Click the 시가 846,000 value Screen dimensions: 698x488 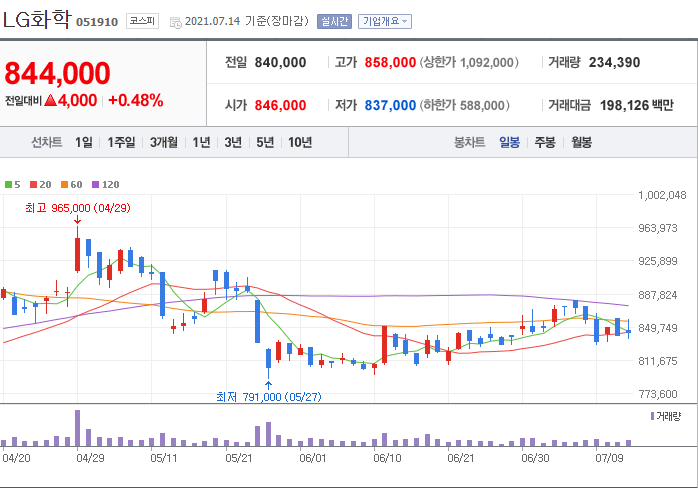(280, 106)
